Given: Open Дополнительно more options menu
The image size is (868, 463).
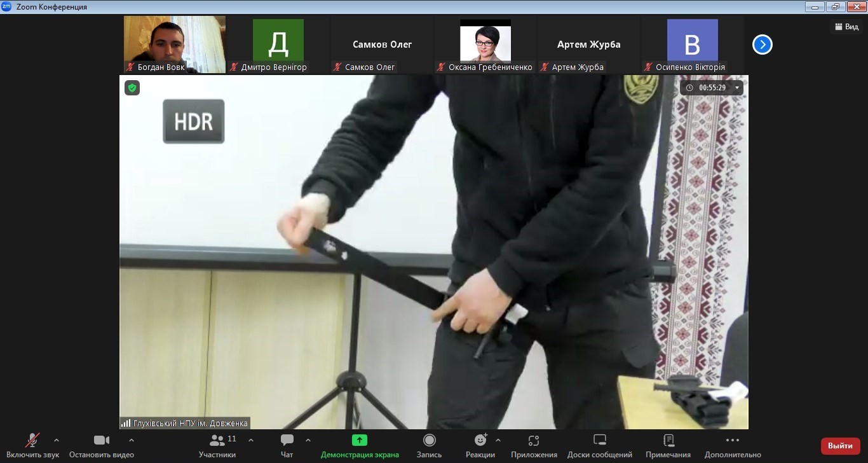Looking at the screenshot, I should pos(732,445).
